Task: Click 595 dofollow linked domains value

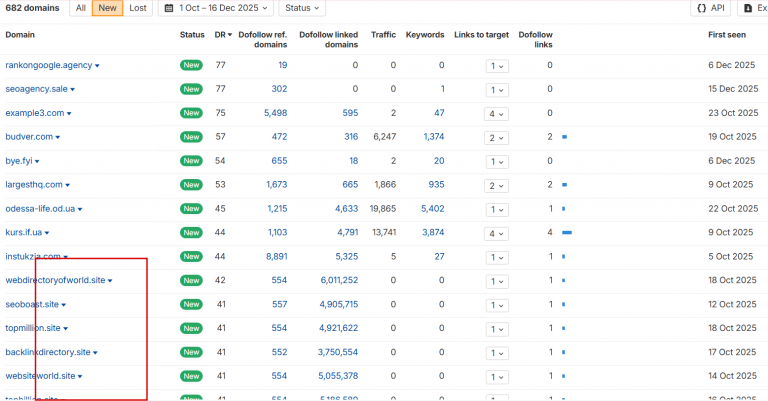Action: (x=350, y=113)
